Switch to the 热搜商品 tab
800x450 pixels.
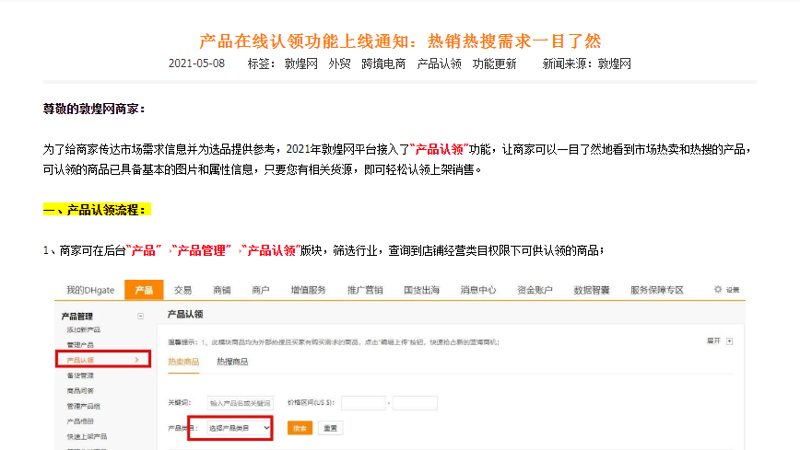(x=232, y=362)
